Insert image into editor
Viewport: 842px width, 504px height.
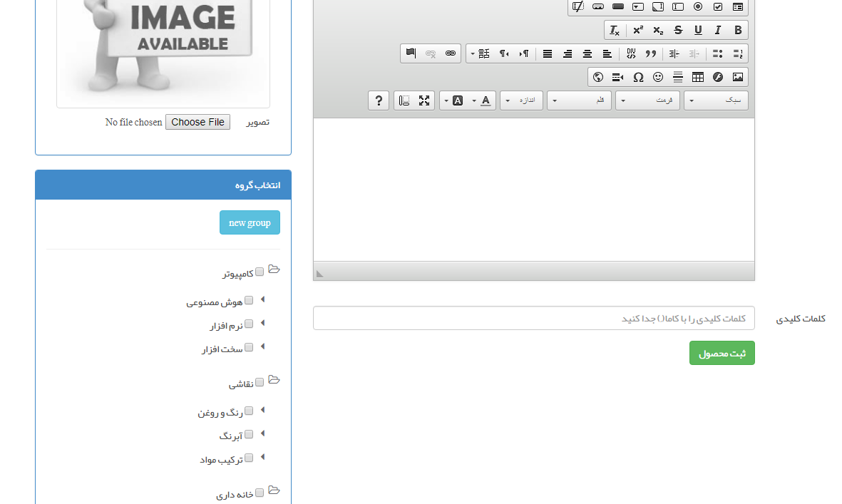pos(738,77)
